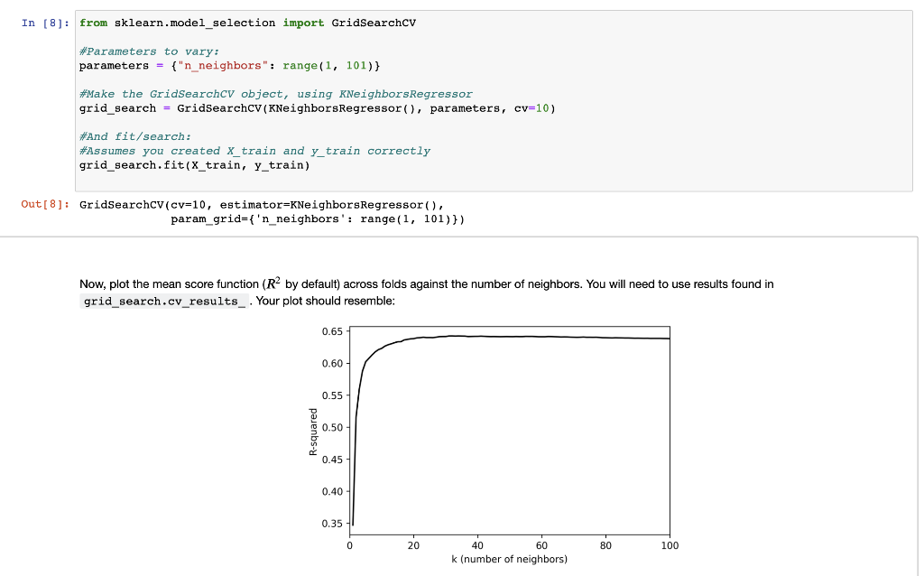Image resolution: width=924 pixels, height=576 pixels.
Task: Click the 20 x-axis tick label
Action: [x=413, y=546]
